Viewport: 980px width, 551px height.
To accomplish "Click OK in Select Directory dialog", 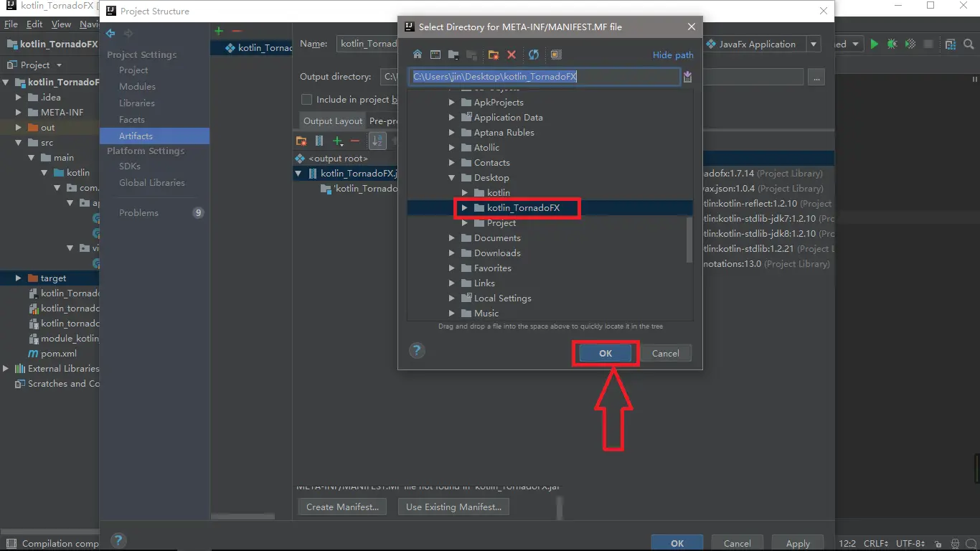I will (x=606, y=353).
